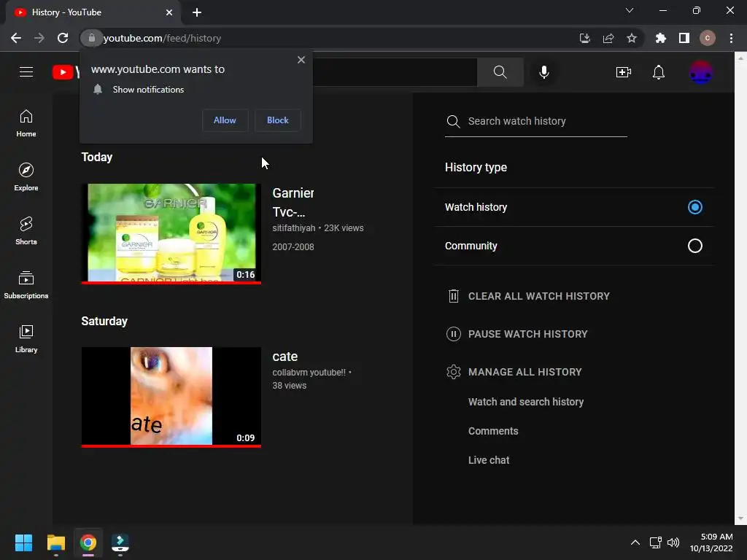Bookmark this page with the star icon
This screenshot has width=747, height=560.
[x=632, y=38]
